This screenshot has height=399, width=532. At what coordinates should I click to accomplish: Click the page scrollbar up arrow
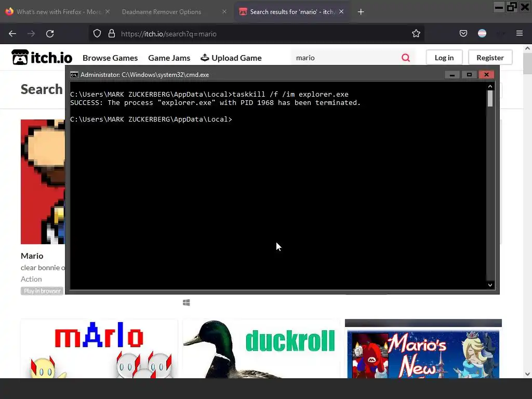(527, 48)
